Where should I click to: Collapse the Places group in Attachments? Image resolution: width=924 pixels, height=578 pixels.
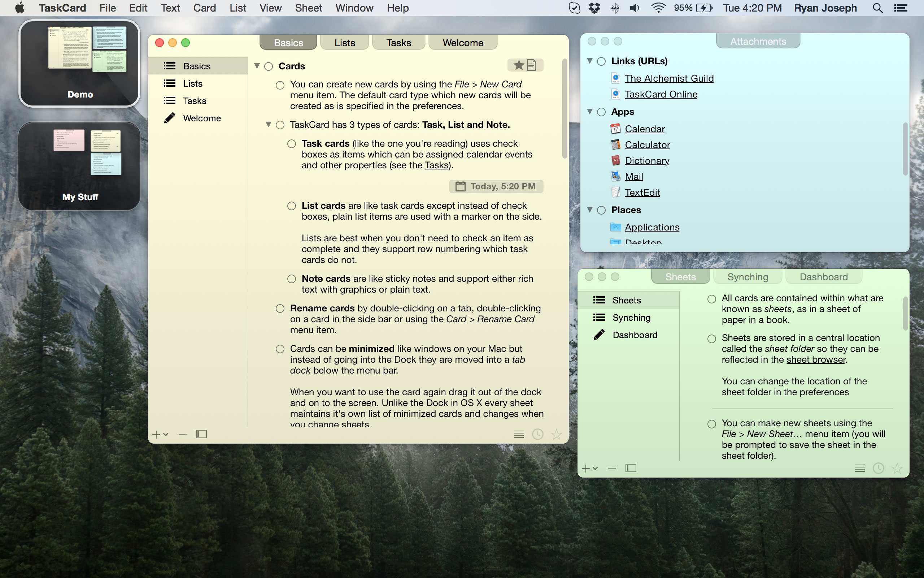[x=590, y=210]
